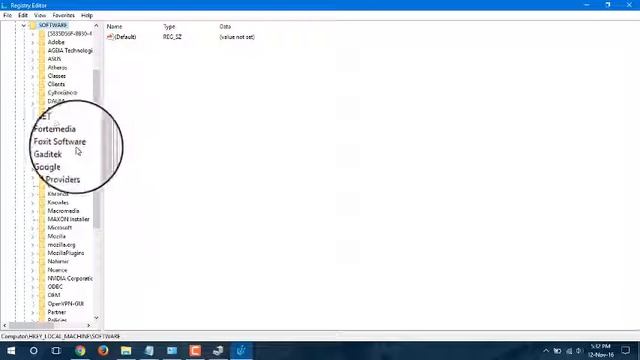The width and height of the screenshot is (640, 360).
Task: Expand the NVIDIA Corporation key
Action: pos(33,279)
